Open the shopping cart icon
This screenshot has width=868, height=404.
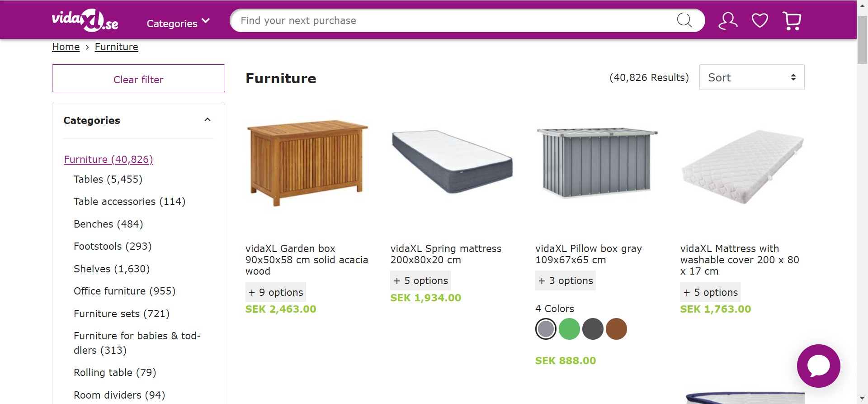point(792,21)
